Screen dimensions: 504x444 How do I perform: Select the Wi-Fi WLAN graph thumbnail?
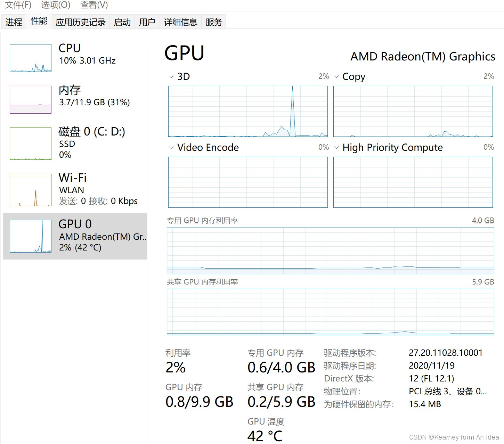(x=31, y=190)
